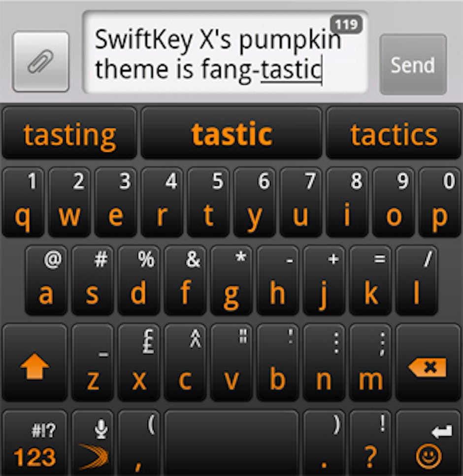The height and width of the screenshot is (476, 463).
Task: Choose the 'tasting' word suggestion
Action: tap(69, 133)
